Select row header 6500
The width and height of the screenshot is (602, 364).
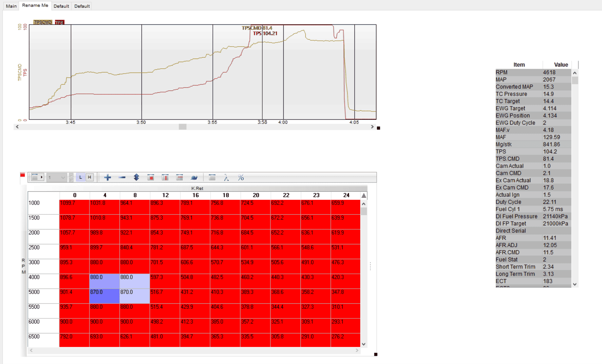[43, 340]
